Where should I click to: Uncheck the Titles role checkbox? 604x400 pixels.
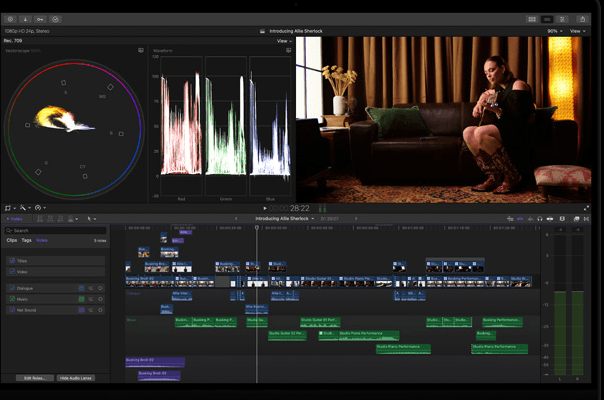(12, 261)
